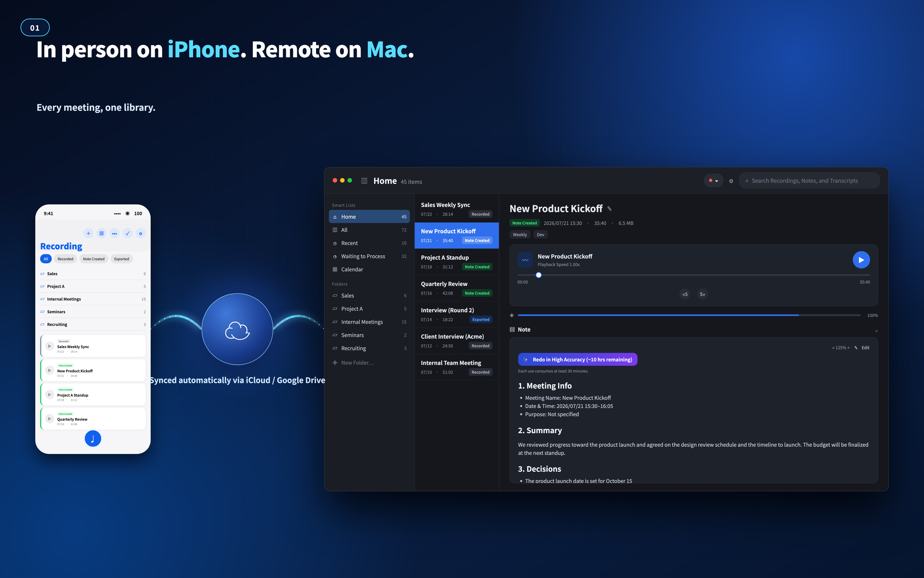The width and height of the screenshot is (924, 578).
Task: Select the Quarterly Review recording in the Mac list
Action: (457, 288)
